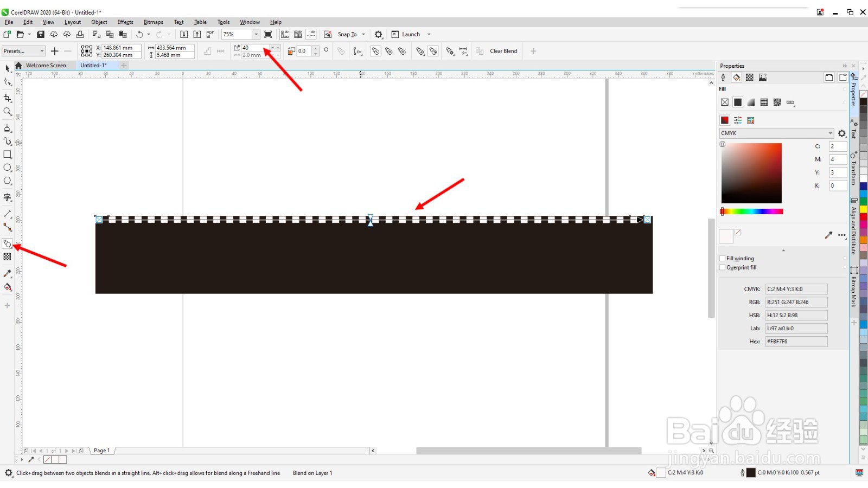868x488 pixels.
Task: Click the Clear Blend button
Action: pos(503,51)
